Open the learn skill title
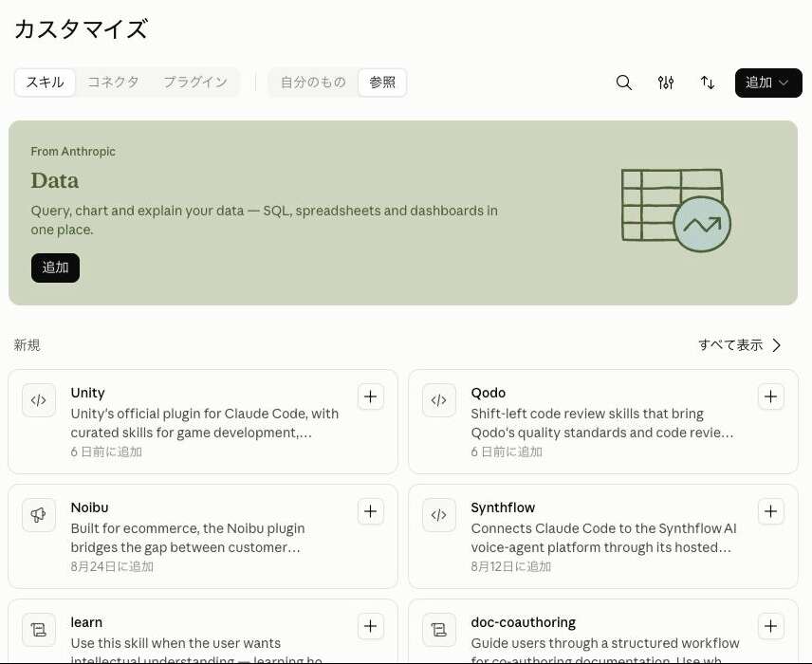This screenshot has height=664, width=812. click(86, 622)
